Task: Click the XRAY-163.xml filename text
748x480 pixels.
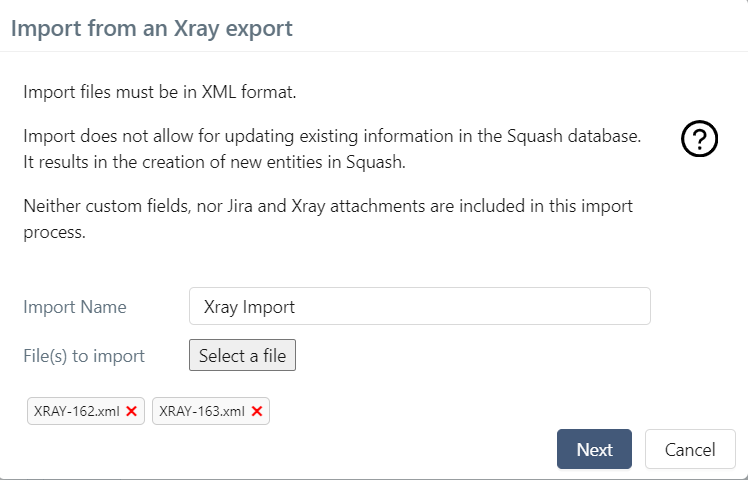Action: [x=202, y=411]
